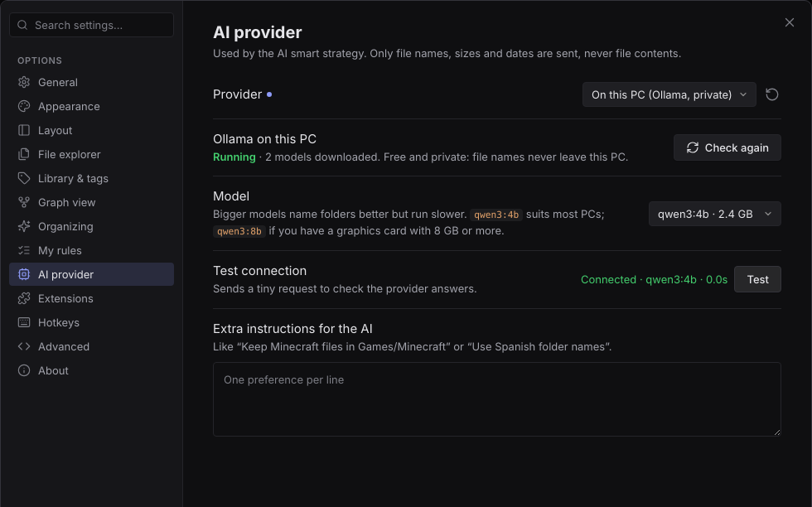
Task: Go to My rules settings
Action: click(x=92, y=251)
